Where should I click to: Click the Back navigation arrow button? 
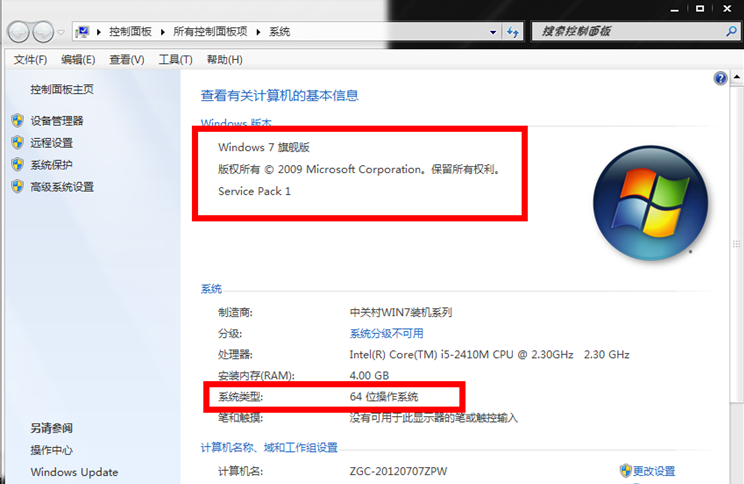coord(19,33)
